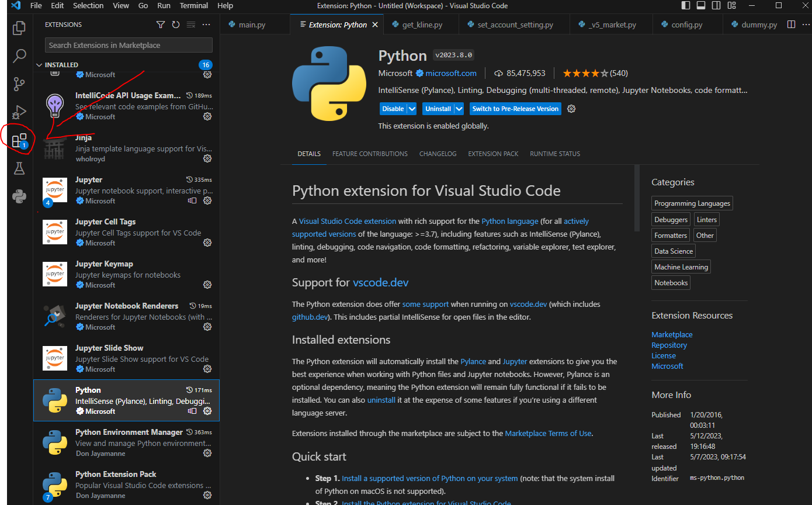Open the Testing flask icon view
812x505 pixels.
(x=19, y=168)
